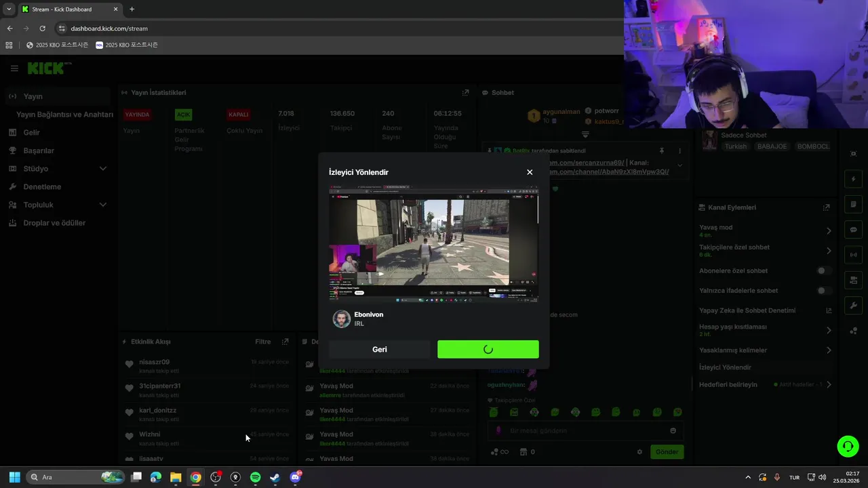Open Steam from the taskbar
The width and height of the screenshot is (868, 488).
point(275,477)
